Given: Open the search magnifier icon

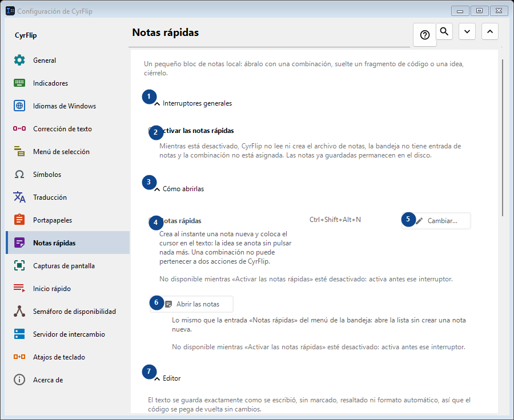Looking at the screenshot, I should (444, 31).
